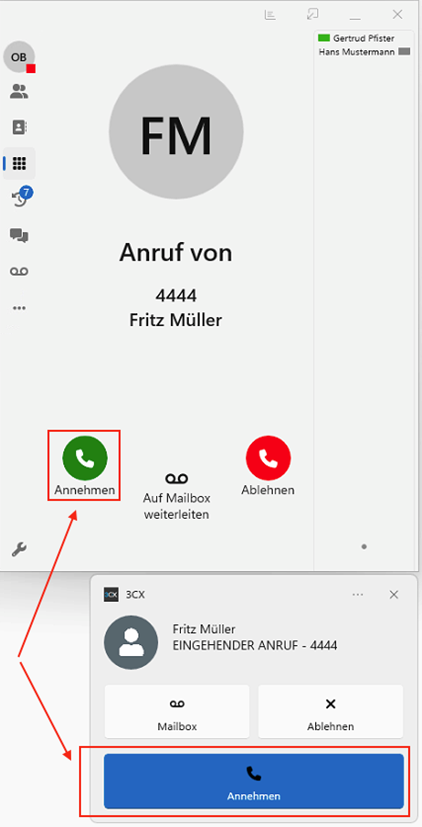The width and height of the screenshot is (422, 827).
Task: Select the dialpad grid icon
Action: [x=20, y=163]
